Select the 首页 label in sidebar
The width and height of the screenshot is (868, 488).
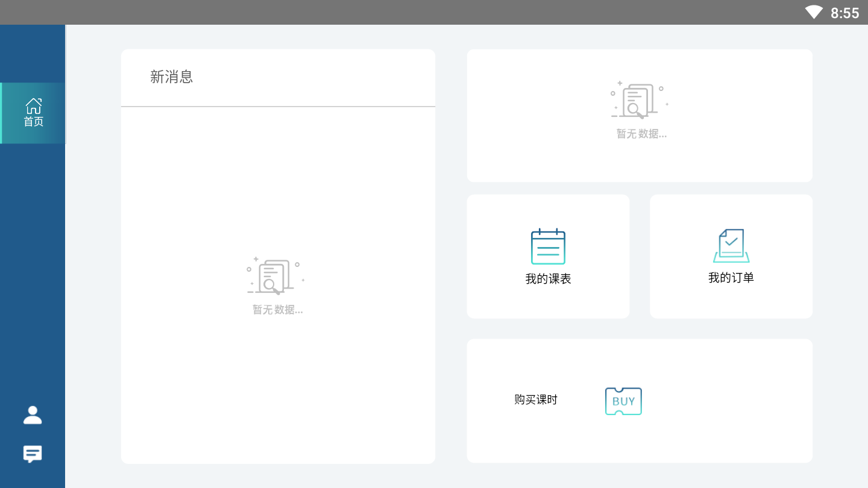[33, 122]
